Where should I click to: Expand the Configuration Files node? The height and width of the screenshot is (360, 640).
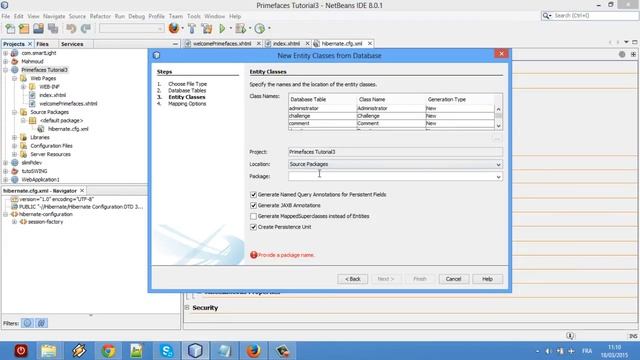15,146
